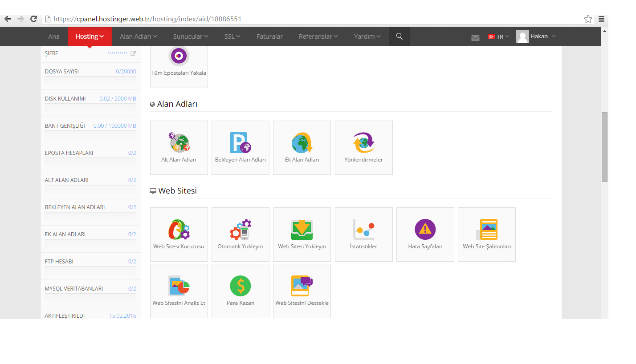Bookmark page with star icon
Image resolution: width=636 pixels, height=364 pixels.
[x=588, y=19]
